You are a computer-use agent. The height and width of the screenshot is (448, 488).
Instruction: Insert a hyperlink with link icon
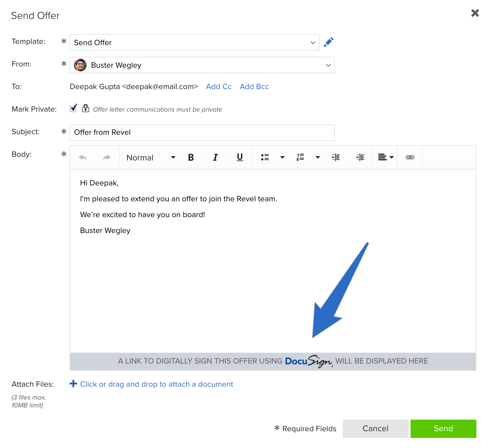pos(410,157)
